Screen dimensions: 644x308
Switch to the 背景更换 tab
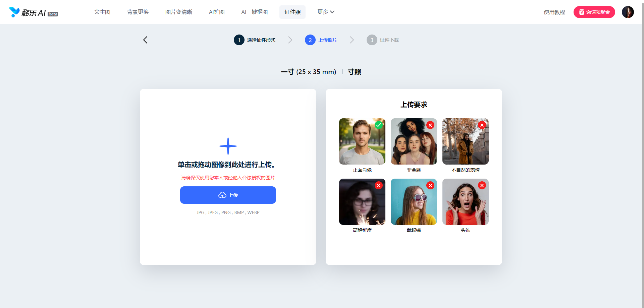[x=138, y=12]
